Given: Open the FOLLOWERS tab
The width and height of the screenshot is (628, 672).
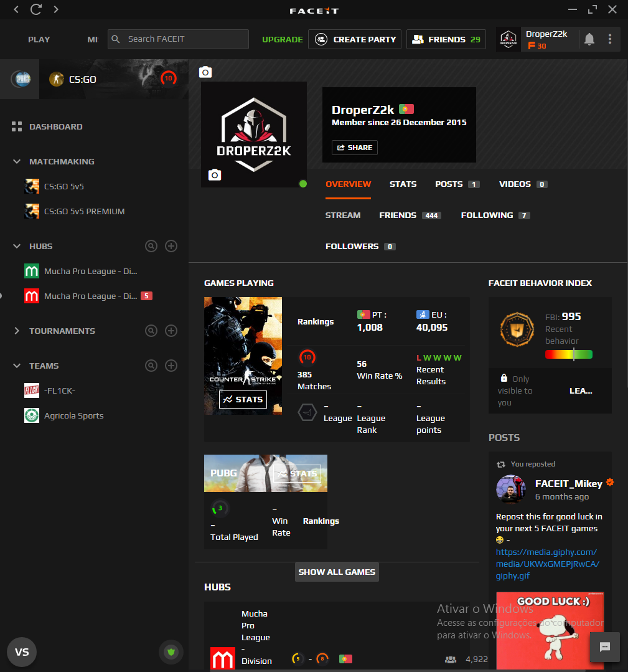Looking at the screenshot, I should tap(360, 247).
